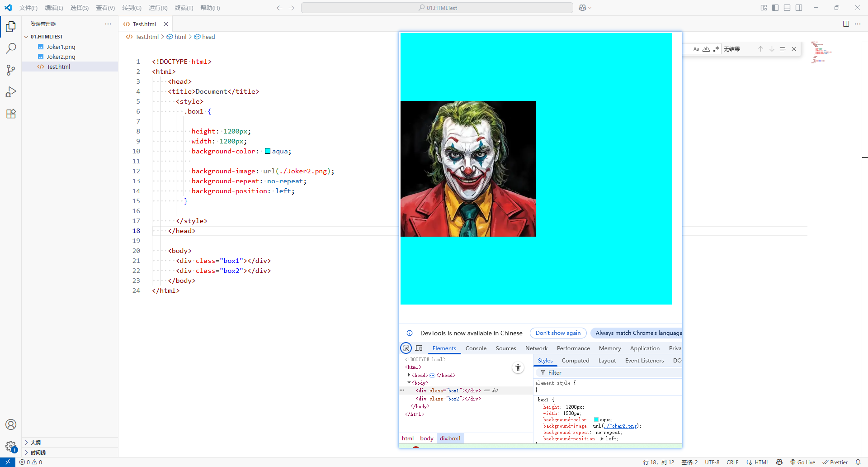The height and width of the screenshot is (467, 868).
Task: Go to next match in find widget
Action: coord(772,49)
